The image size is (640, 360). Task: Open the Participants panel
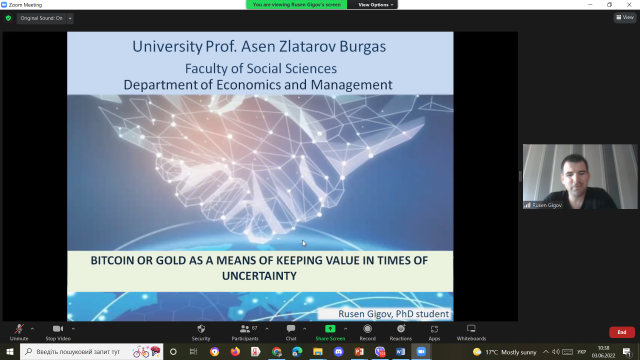245,333
